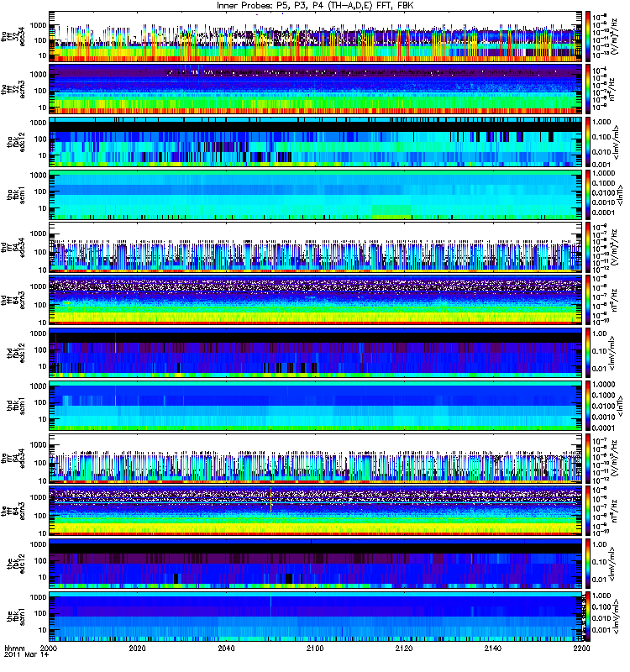The image size is (630, 672).
Task: Click the '2011 Mar 14' date label
Action: [x=26, y=654]
